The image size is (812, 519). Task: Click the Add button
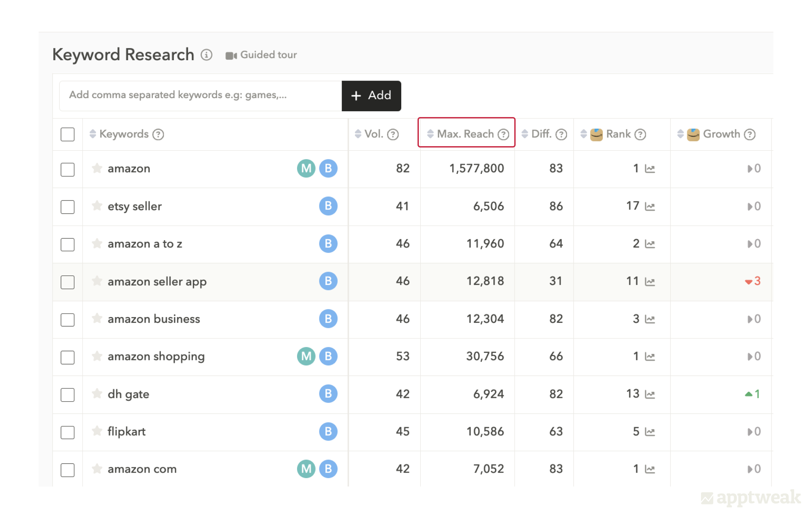[x=371, y=96]
